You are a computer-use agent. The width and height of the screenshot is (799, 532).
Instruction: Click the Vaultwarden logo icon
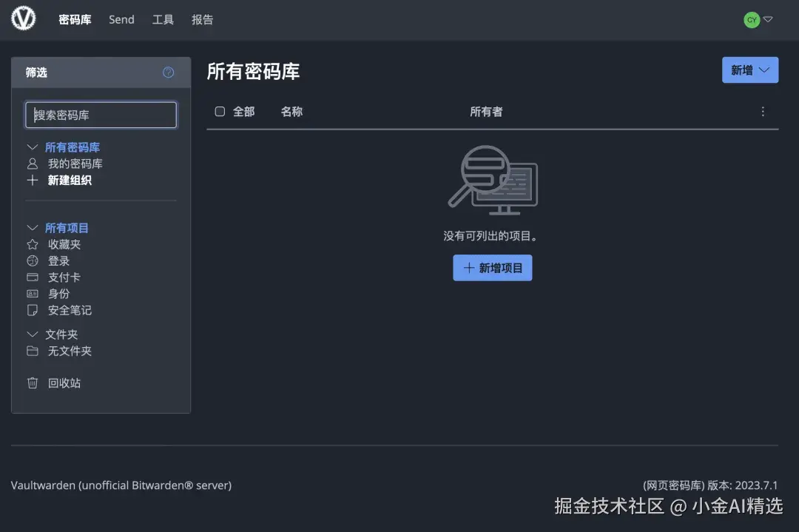(24, 18)
